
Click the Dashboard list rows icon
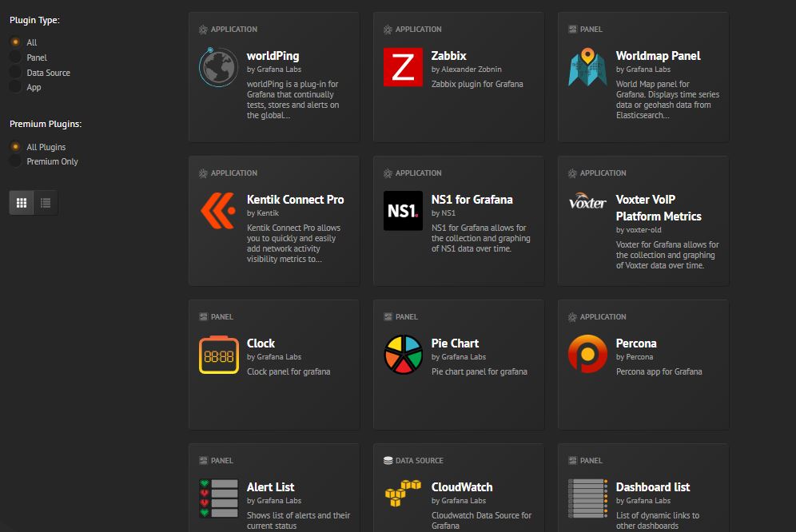tap(587, 498)
